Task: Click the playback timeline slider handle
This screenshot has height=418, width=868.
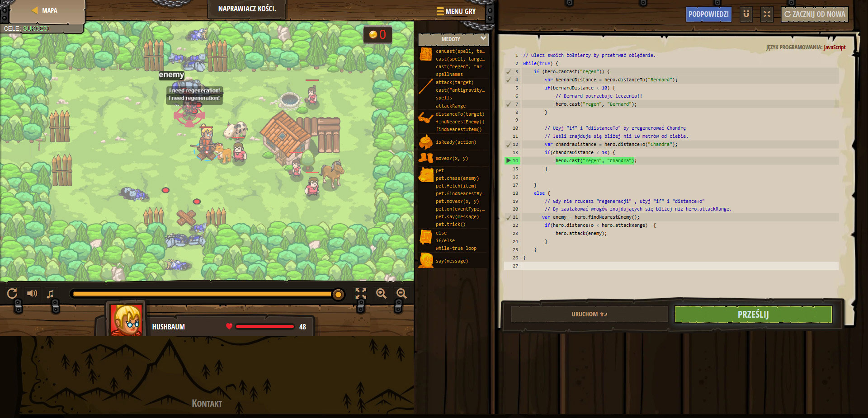Action: pyautogui.click(x=338, y=295)
